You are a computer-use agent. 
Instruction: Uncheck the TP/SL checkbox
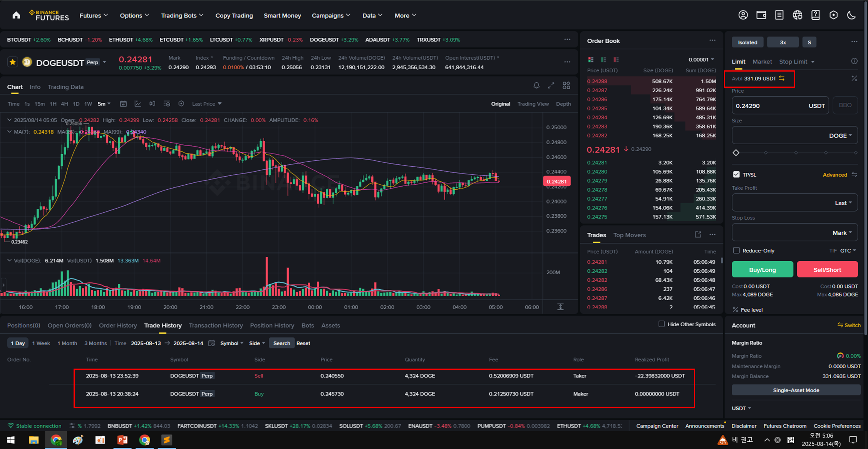736,174
